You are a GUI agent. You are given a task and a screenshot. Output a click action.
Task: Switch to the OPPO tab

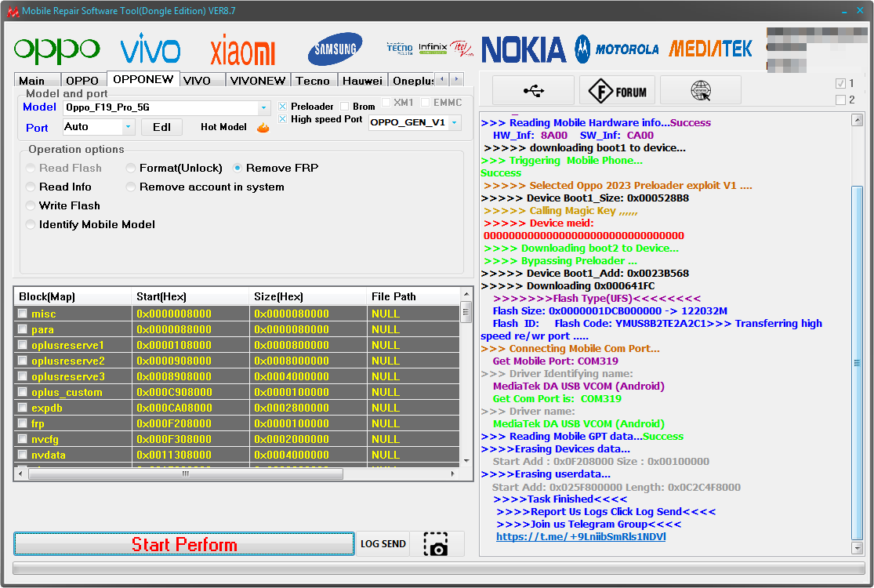tap(82, 81)
